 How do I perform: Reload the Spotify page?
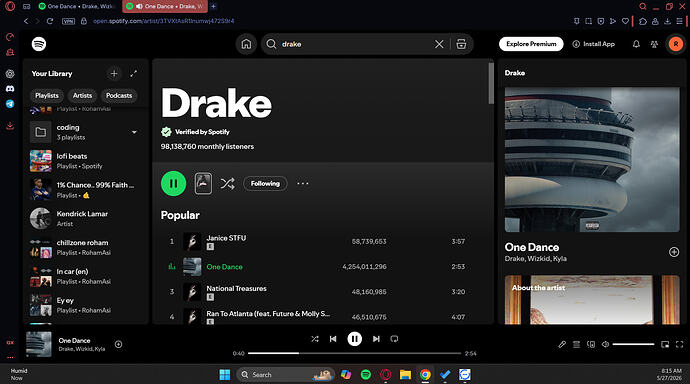50,21
